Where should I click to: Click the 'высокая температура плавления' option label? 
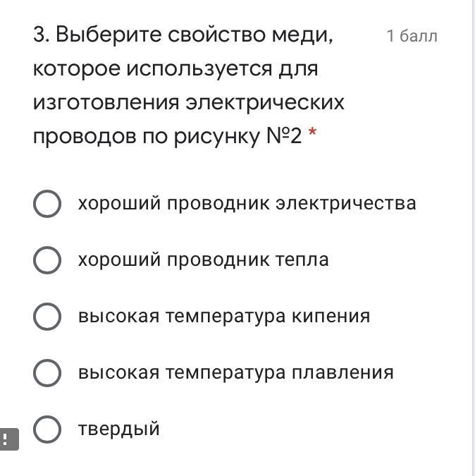coord(235,373)
